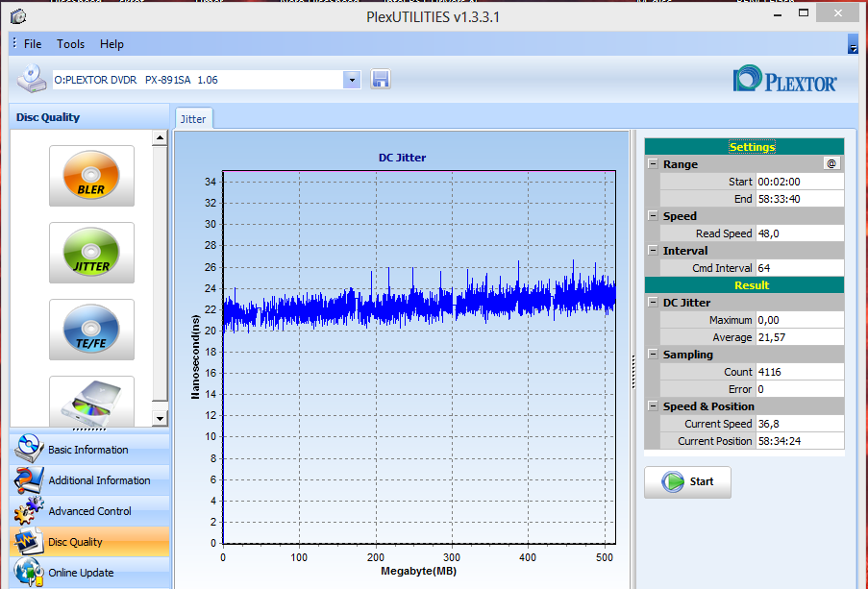
Task: Click the vertical splitter grip beside the chart
Action: (633, 372)
